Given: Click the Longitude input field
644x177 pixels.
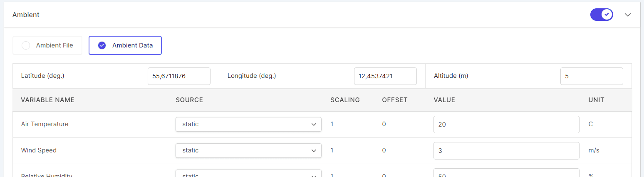Looking at the screenshot, I should coord(385,76).
